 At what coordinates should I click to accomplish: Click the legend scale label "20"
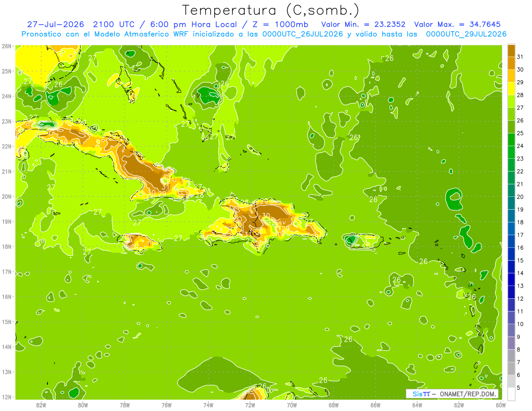click(x=520, y=196)
